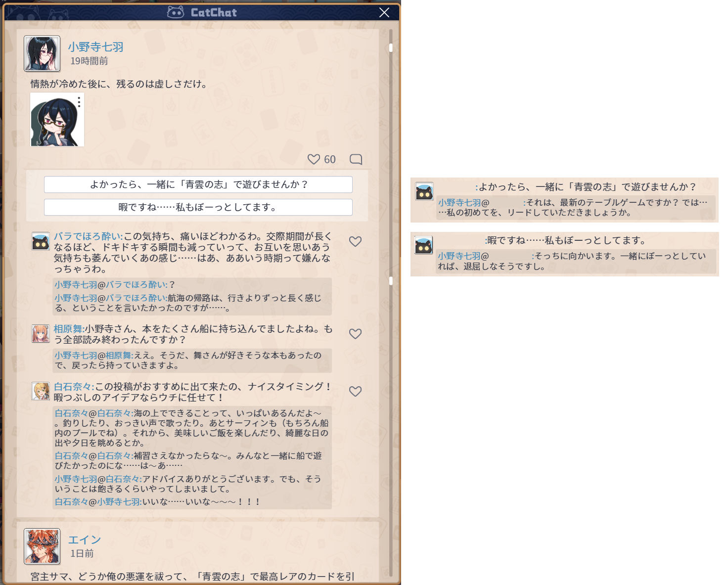Like バラでほろ酔い's comment
Screen dimensions: 728x585
[x=355, y=241]
